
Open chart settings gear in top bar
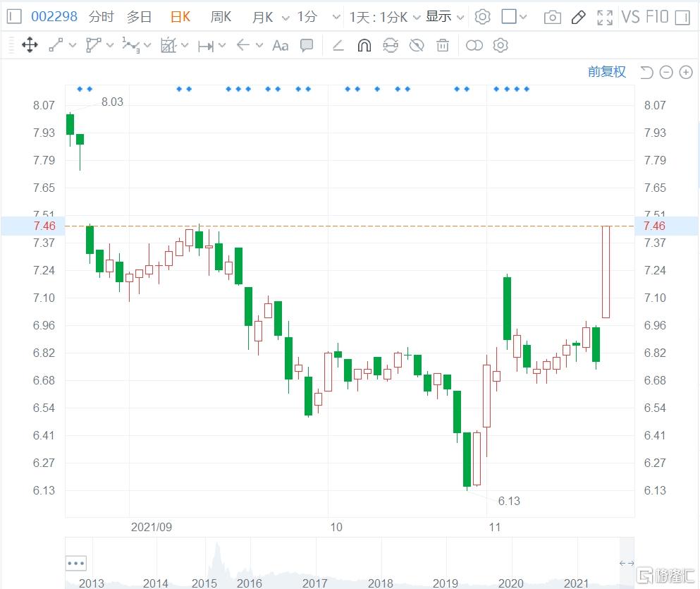click(x=483, y=17)
